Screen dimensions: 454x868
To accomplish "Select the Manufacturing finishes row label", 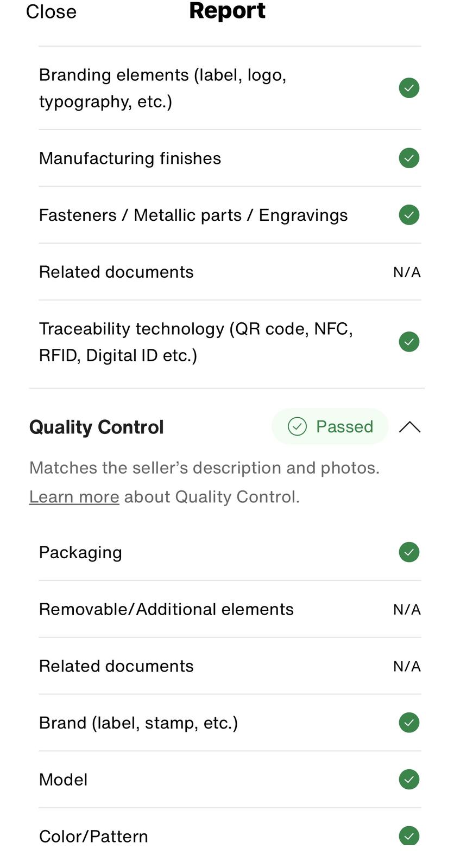I will [x=130, y=158].
